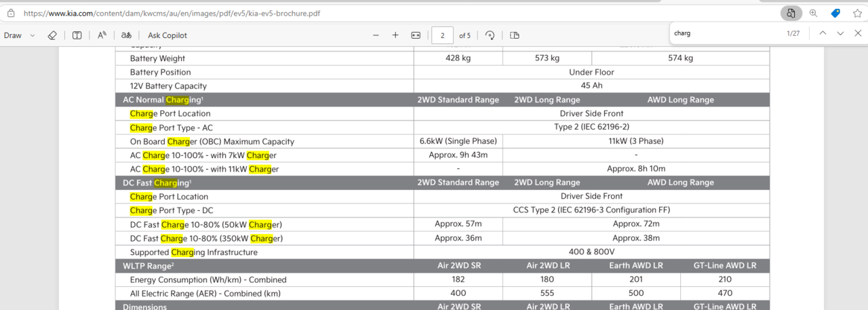Click the find text box containing 'charg'
The image size is (868, 310).
[x=726, y=33]
